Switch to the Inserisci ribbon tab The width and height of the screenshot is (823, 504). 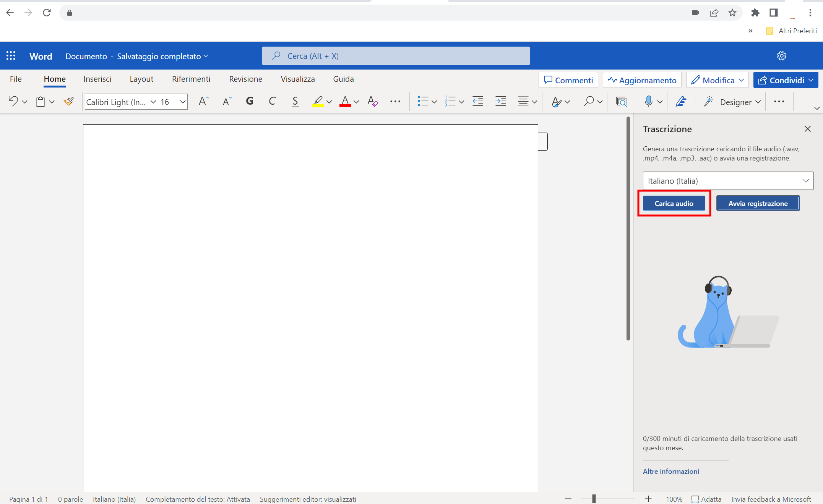tap(97, 79)
